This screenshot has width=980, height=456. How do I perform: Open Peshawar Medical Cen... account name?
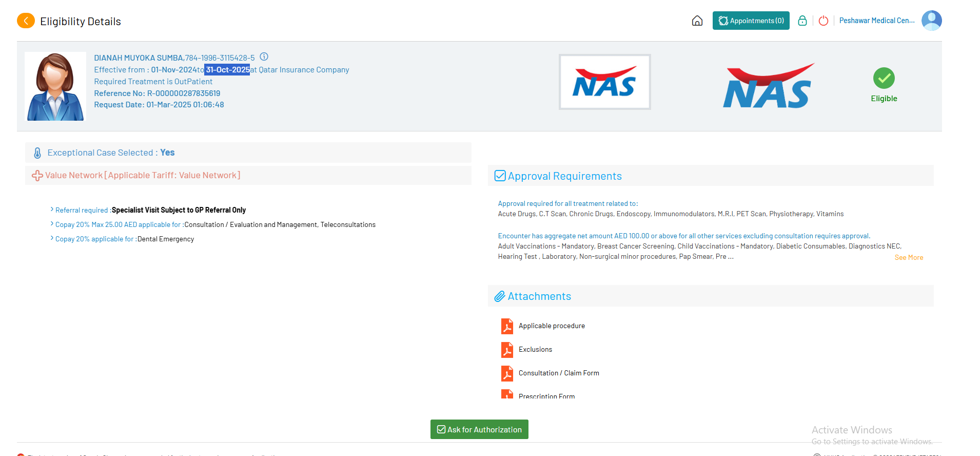877,21
